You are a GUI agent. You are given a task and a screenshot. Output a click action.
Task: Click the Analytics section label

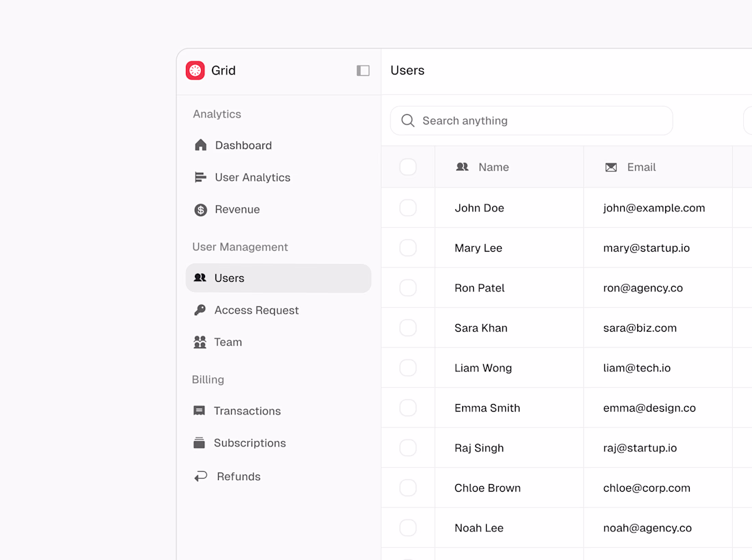point(217,114)
